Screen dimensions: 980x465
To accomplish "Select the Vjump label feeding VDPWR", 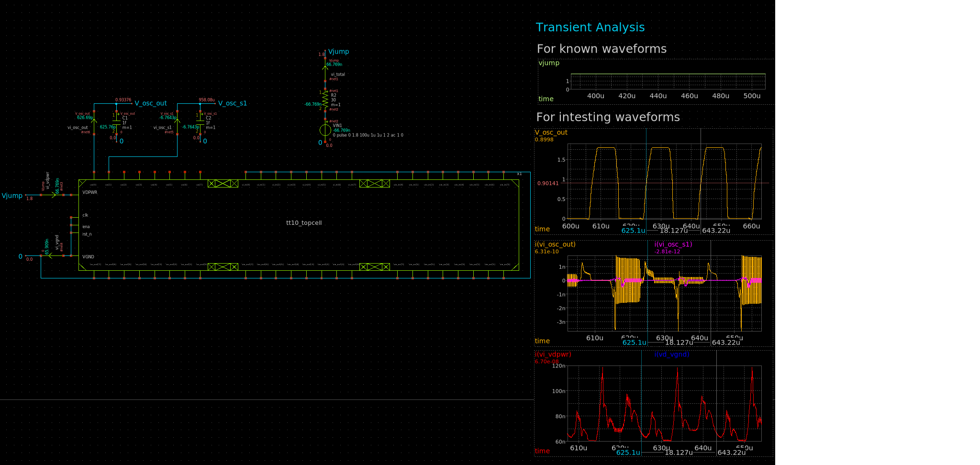I will tap(12, 195).
